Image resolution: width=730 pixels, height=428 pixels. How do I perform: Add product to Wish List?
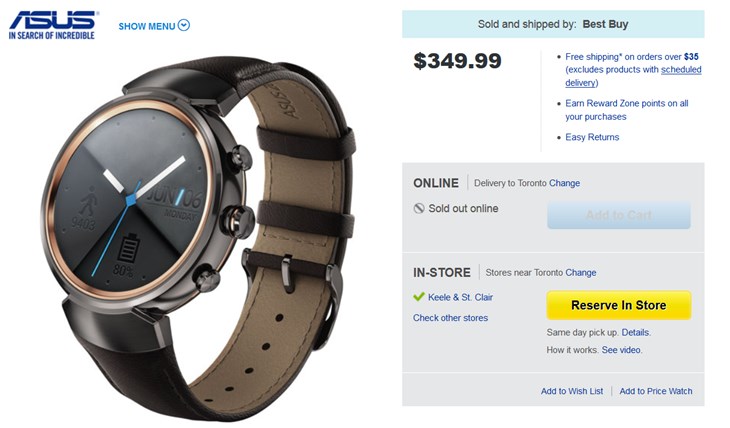[x=572, y=391]
